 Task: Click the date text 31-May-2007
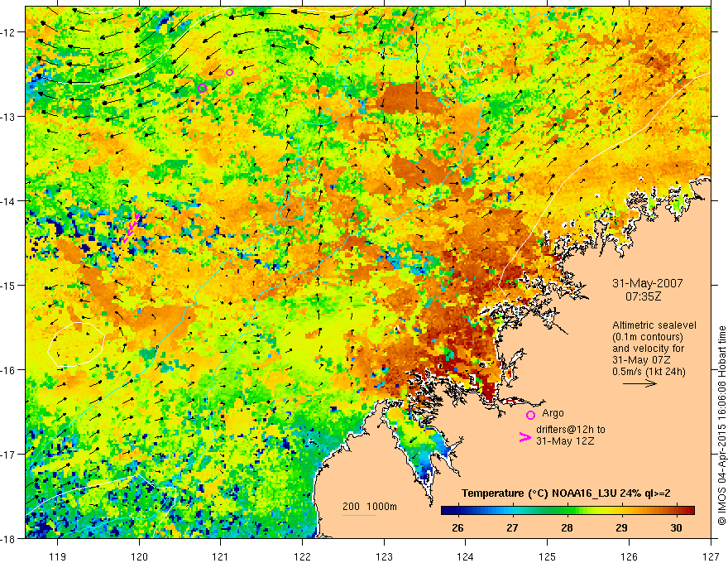(x=647, y=283)
